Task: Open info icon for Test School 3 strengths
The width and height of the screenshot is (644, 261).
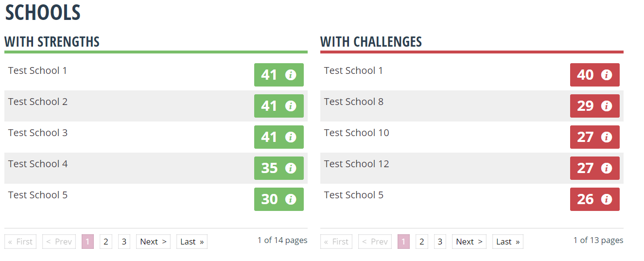Action: (291, 137)
